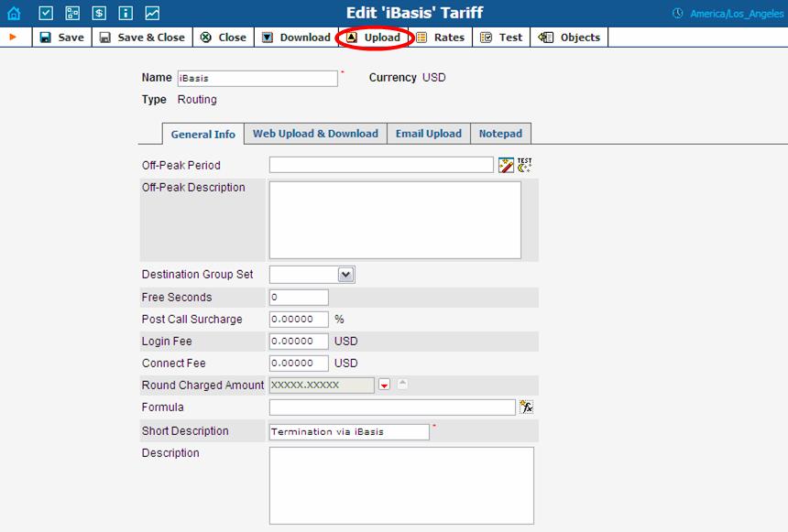The width and height of the screenshot is (788, 532).
Task: Focus the Formula input field
Action: click(392, 407)
